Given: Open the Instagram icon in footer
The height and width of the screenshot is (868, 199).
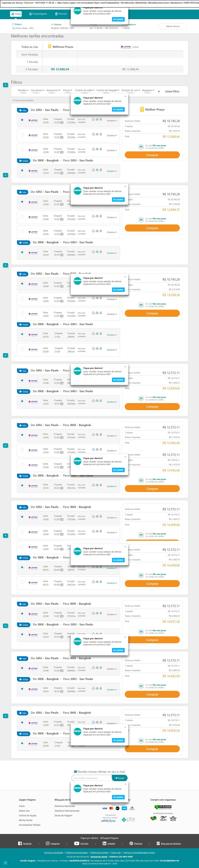Looking at the screenshot, I should tap(48, 843).
